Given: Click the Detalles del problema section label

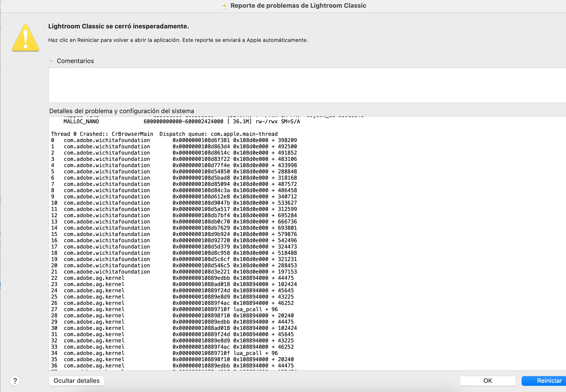Looking at the screenshot, I should click(121, 111).
